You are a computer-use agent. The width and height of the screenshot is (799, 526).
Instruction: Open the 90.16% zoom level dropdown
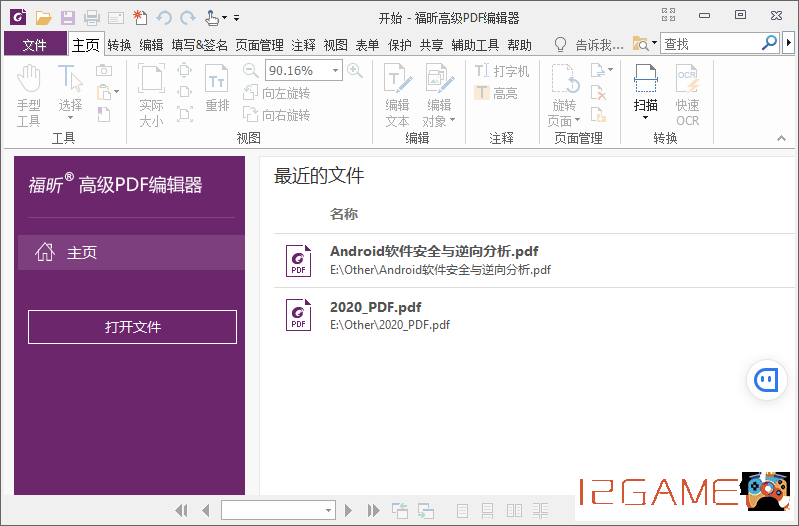point(335,70)
